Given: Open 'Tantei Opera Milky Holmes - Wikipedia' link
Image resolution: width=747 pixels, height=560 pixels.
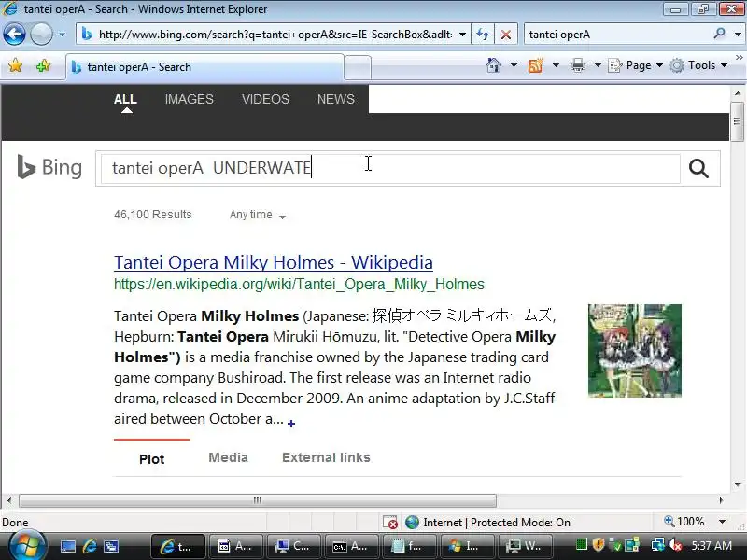Looking at the screenshot, I should tap(274, 262).
